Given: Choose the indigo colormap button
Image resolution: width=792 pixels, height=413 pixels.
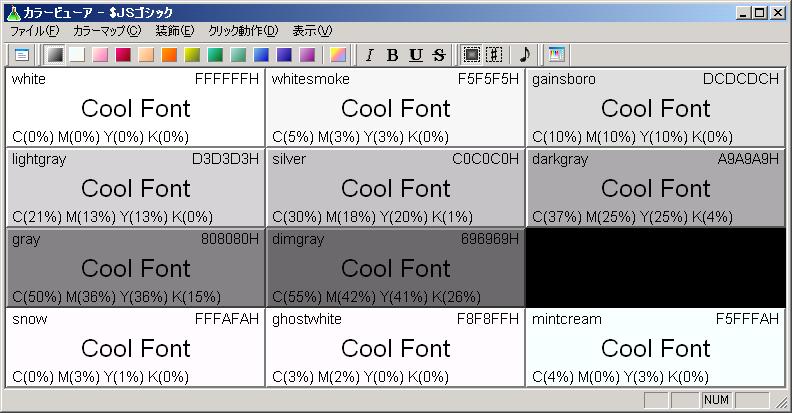Looking at the screenshot, I should tap(284, 55).
